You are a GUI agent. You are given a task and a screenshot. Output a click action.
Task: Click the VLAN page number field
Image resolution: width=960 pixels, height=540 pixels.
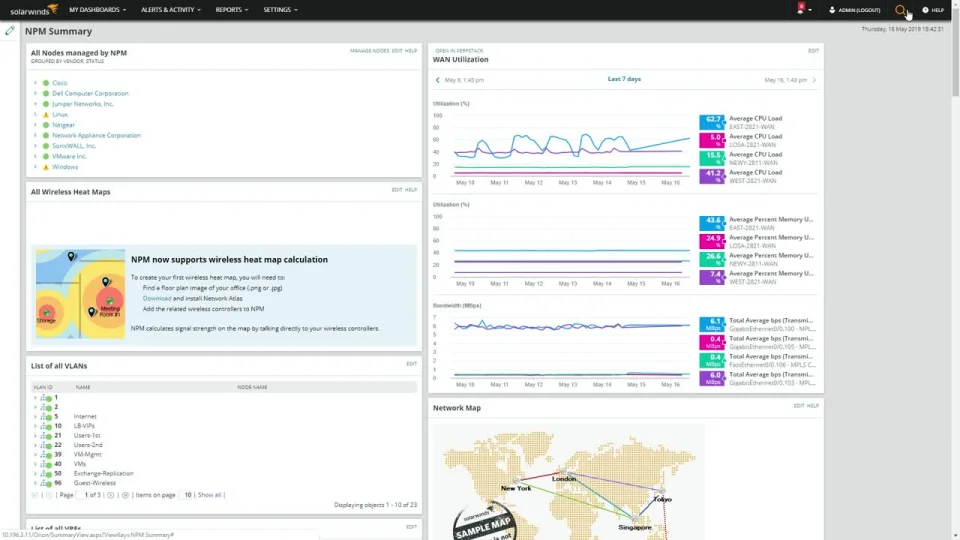click(81, 495)
